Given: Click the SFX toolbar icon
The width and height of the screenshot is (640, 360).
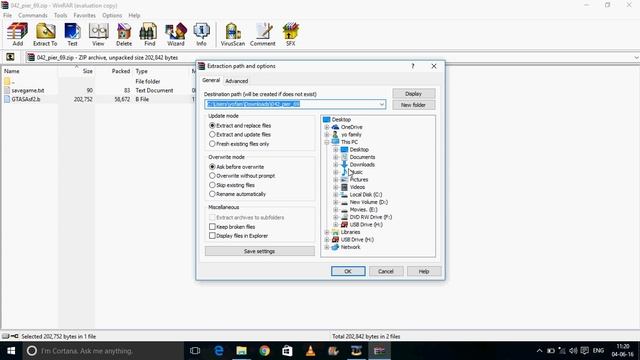Looking at the screenshot, I should pyautogui.click(x=291, y=34).
